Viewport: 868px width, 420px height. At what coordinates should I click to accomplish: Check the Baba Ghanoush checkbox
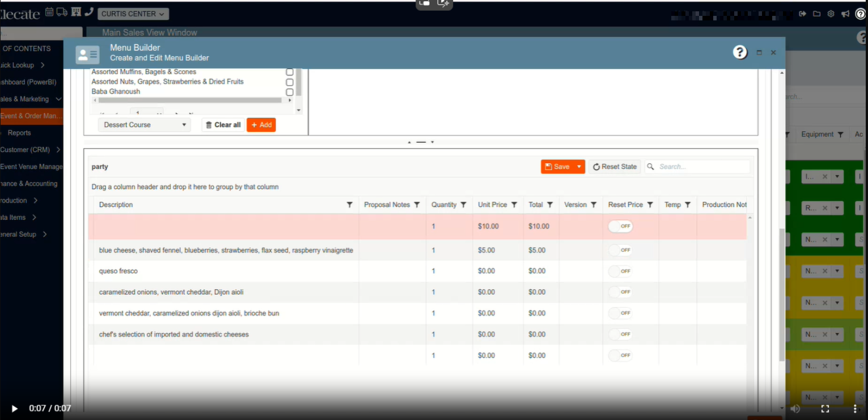click(290, 92)
